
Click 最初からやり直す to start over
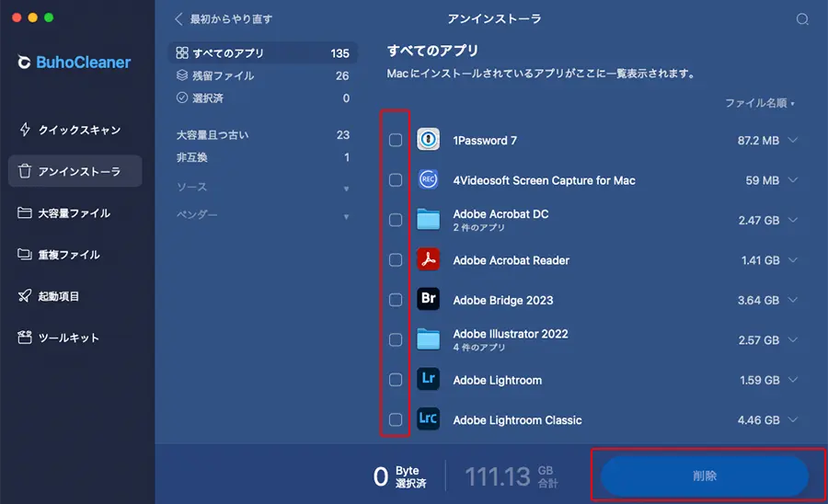click(x=231, y=19)
